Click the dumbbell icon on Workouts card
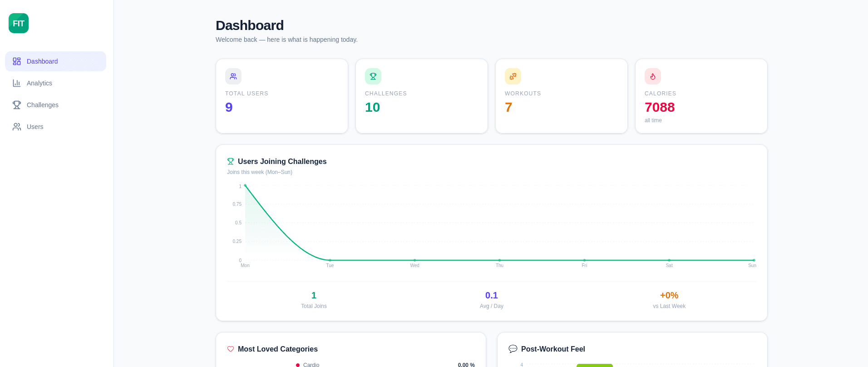Screen dimensions: 868x367 pos(513,76)
